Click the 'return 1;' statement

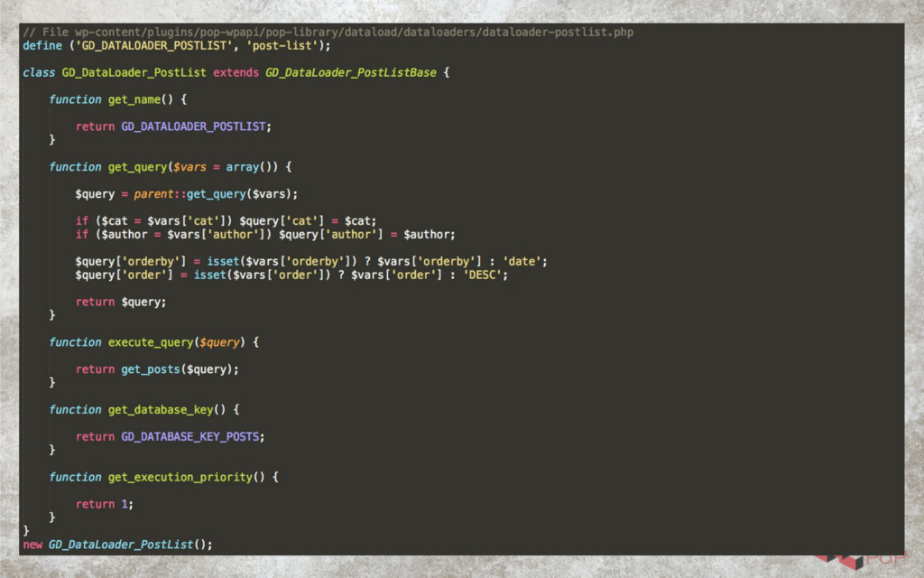[105, 504]
